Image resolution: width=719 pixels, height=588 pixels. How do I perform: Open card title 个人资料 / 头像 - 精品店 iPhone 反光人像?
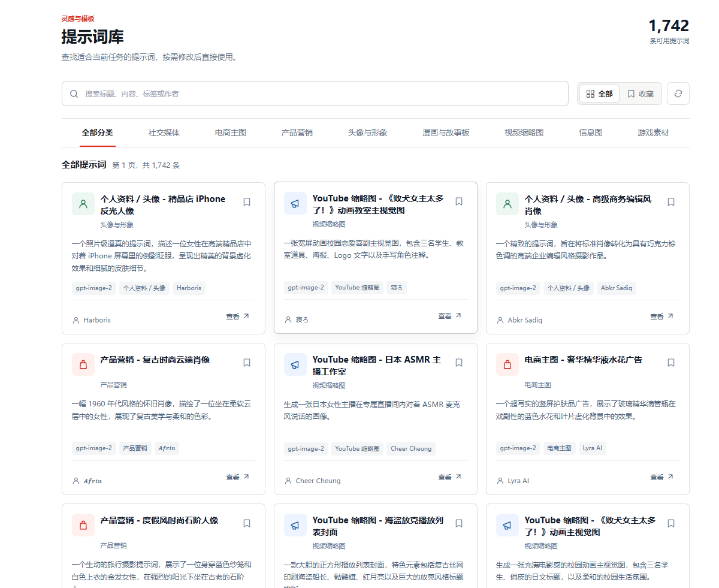(163, 205)
